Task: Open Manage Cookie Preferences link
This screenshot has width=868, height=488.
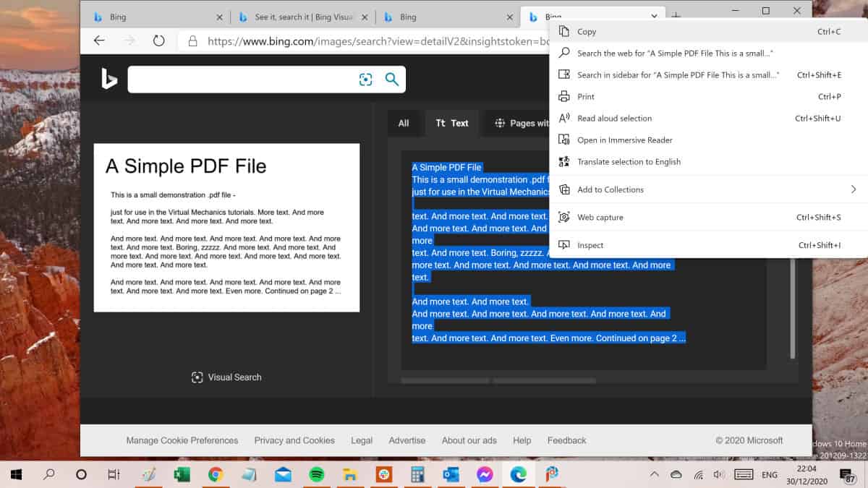Action: click(182, 440)
